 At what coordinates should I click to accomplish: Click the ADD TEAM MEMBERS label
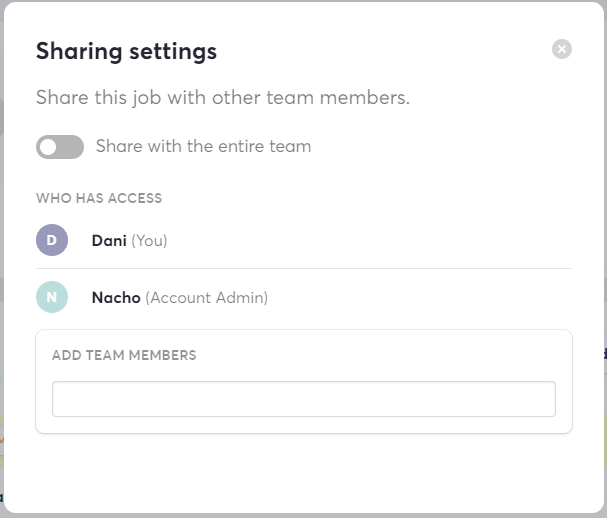pyautogui.click(x=124, y=355)
